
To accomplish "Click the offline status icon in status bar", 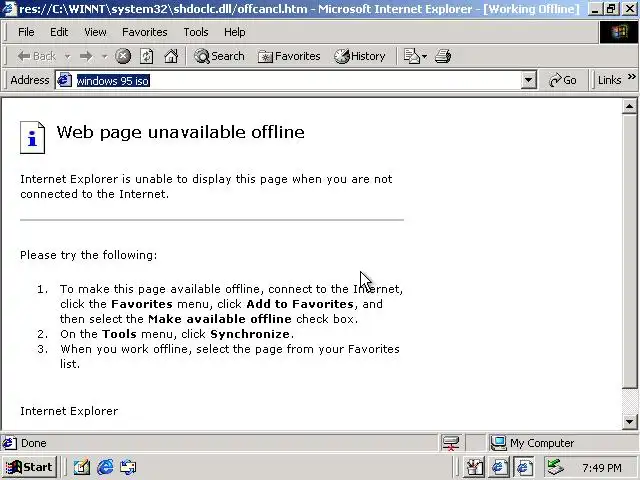I will 451,443.
